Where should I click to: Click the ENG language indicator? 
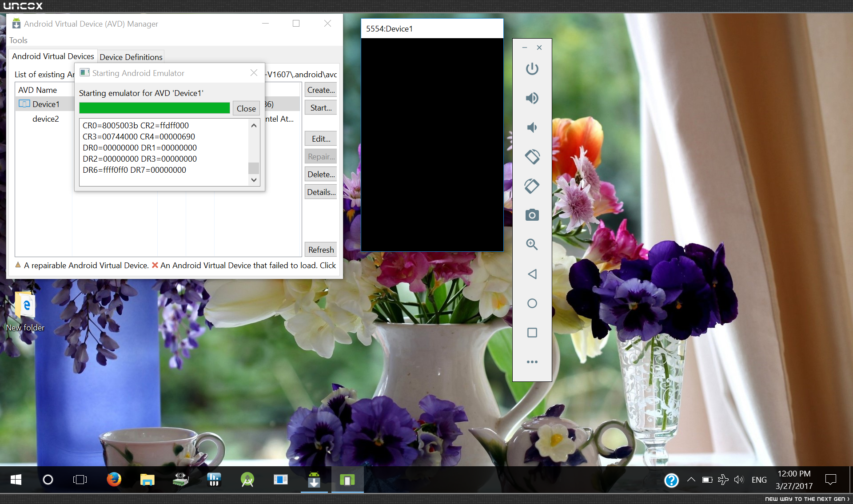(x=759, y=480)
